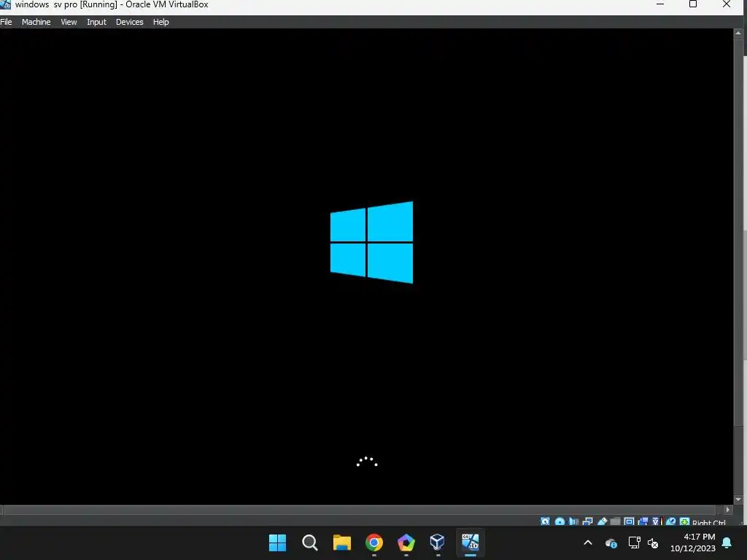
Task: Click the OneDrive cloud tray icon
Action: point(611,542)
